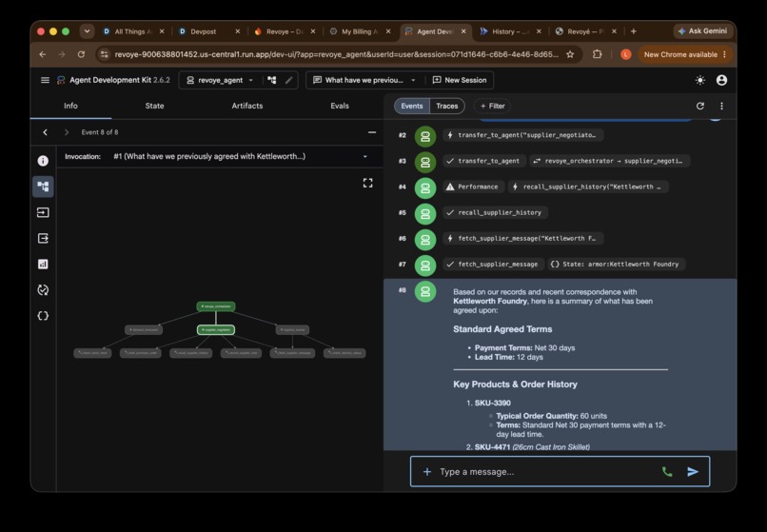The width and height of the screenshot is (767, 532).
Task: Toggle the light/dark theme sun icon
Action: [700, 80]
